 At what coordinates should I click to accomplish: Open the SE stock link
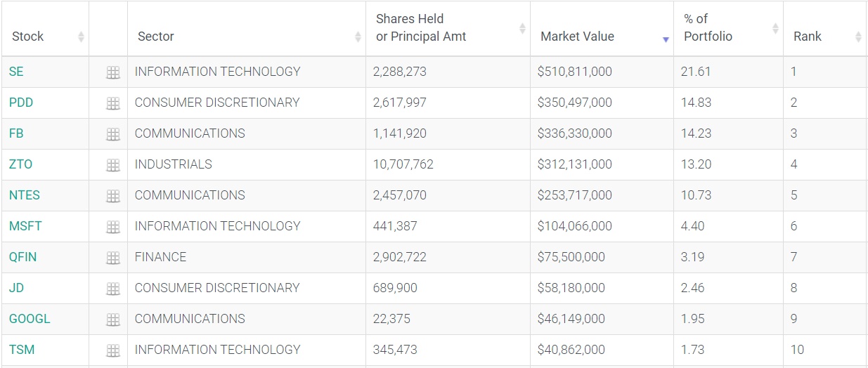pos(16,72)
